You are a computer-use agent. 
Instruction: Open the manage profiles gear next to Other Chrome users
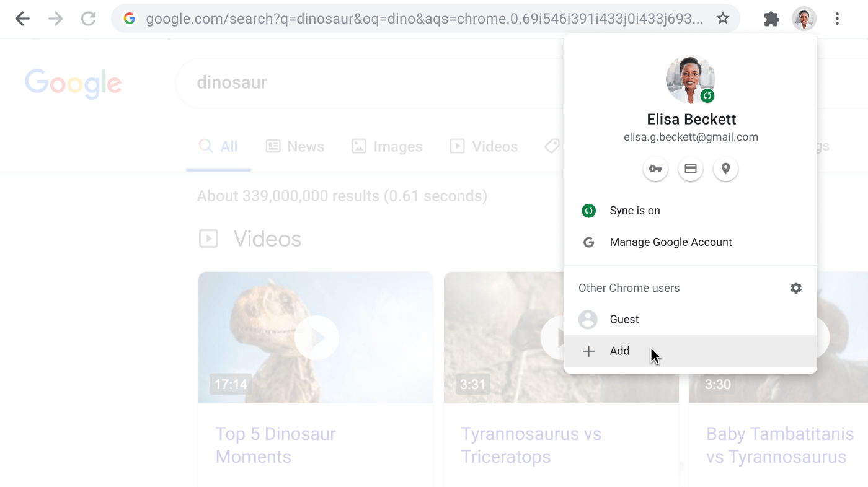[795, 287]
